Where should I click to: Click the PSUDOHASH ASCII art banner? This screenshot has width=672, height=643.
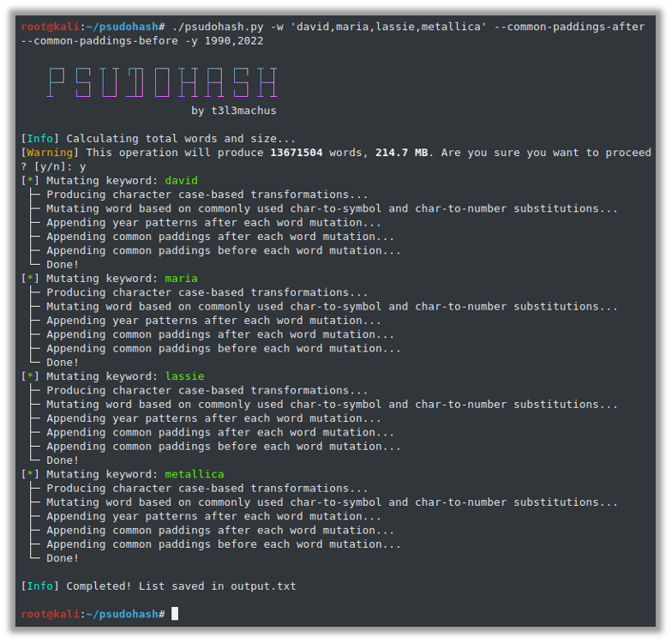(163, 82)
